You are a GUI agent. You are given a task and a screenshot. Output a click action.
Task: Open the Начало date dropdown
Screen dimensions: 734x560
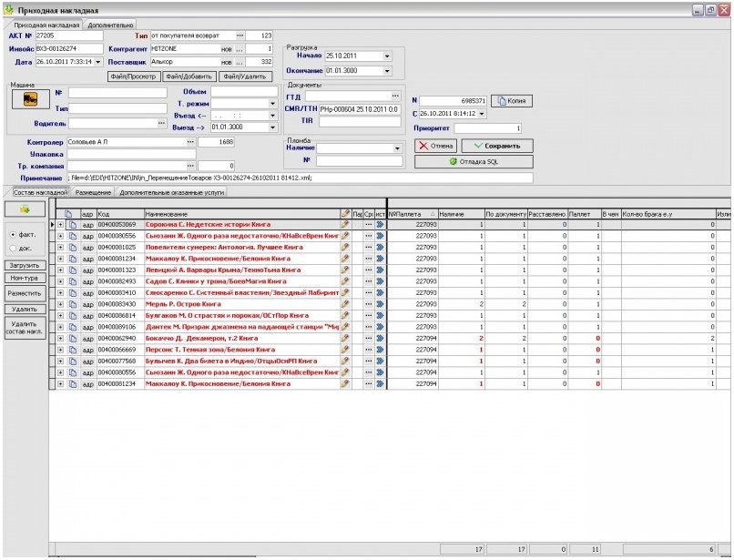coord(387,56)
